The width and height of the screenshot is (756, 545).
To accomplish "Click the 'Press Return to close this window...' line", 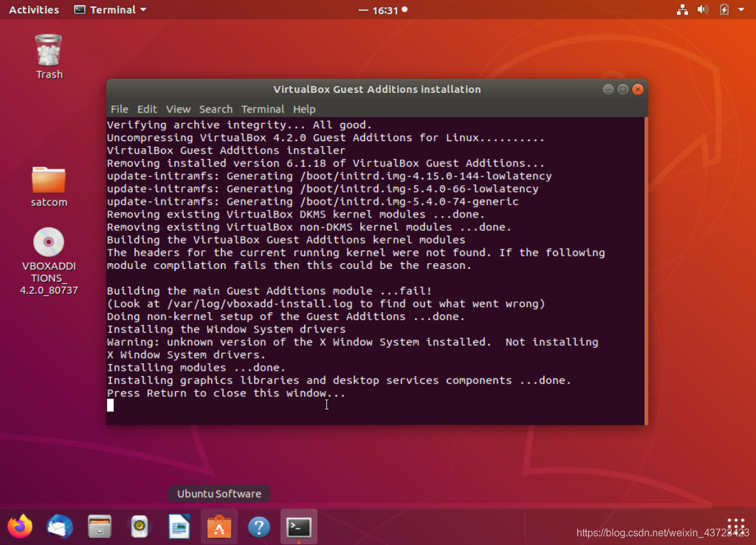I will [x=226, y=393].
